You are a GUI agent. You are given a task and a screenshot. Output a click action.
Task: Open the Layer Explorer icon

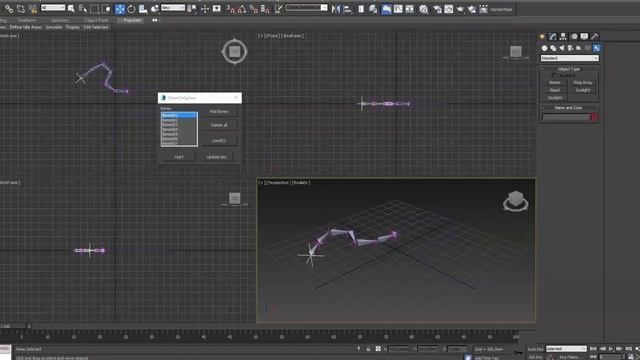point(373,9)
